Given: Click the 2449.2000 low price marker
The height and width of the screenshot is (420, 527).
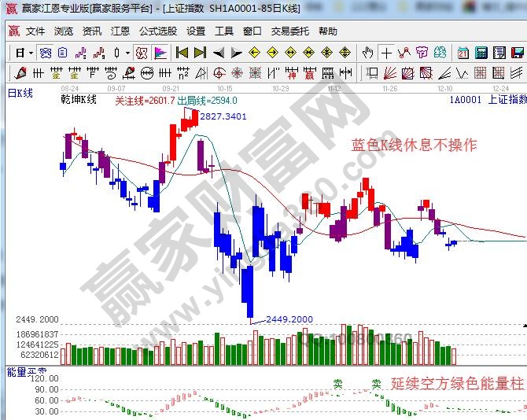Looking at the screenshot, I should point(289,319).
